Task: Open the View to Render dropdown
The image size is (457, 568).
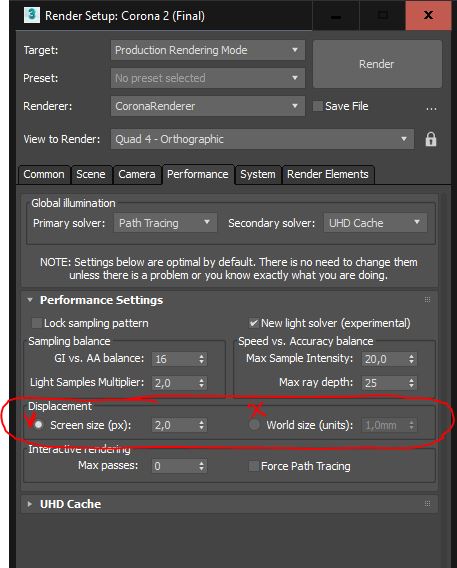Action: coord(262,139)
